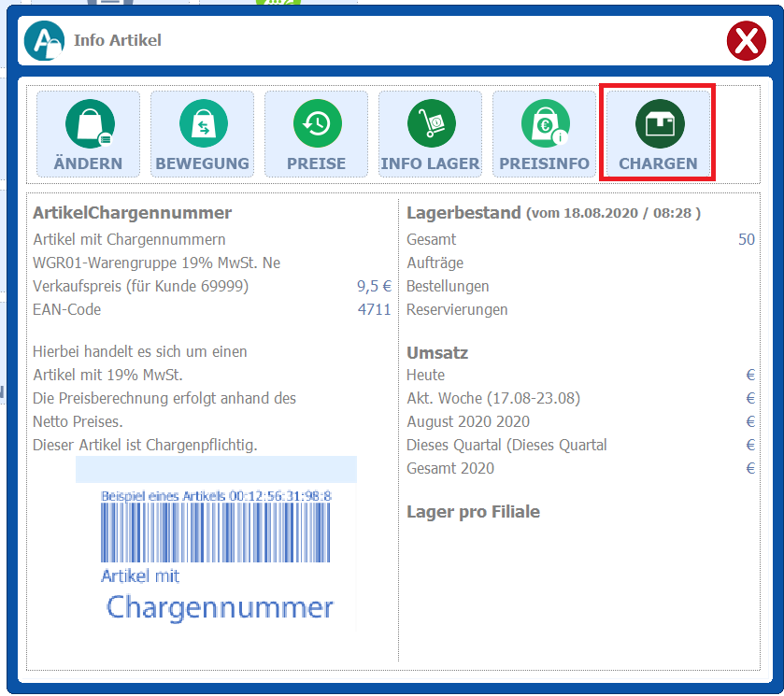Open the BEWEGUNG stock movement view
The width and height of the screenshot is (784, 696).
tap(202, 134)
